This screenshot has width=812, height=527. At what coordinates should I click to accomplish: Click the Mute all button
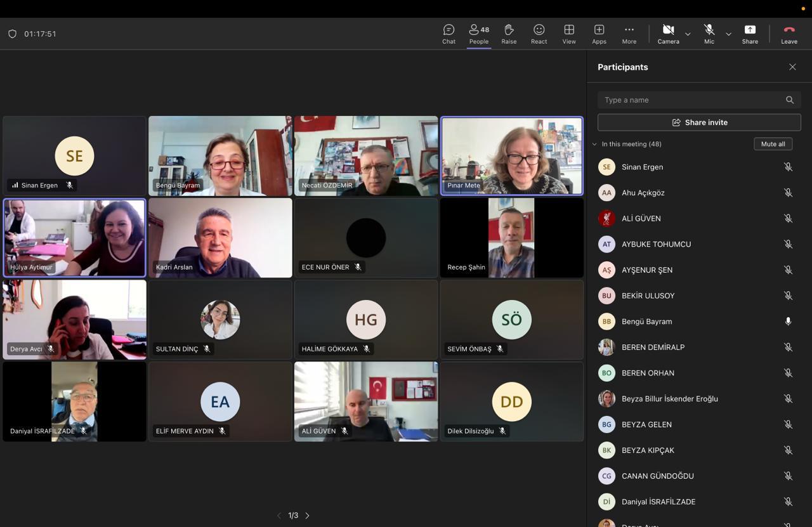click(773, 144)
